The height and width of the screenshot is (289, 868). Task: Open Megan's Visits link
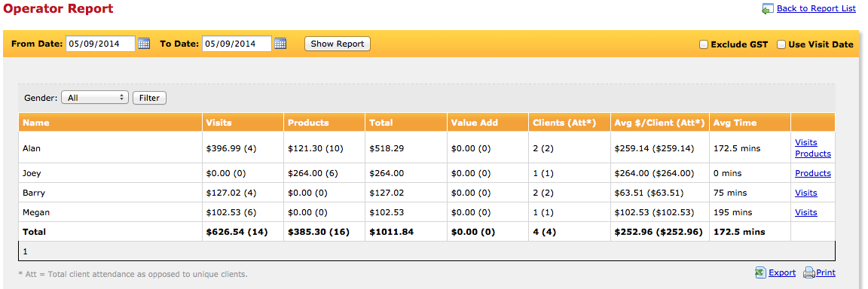(806, 212)
